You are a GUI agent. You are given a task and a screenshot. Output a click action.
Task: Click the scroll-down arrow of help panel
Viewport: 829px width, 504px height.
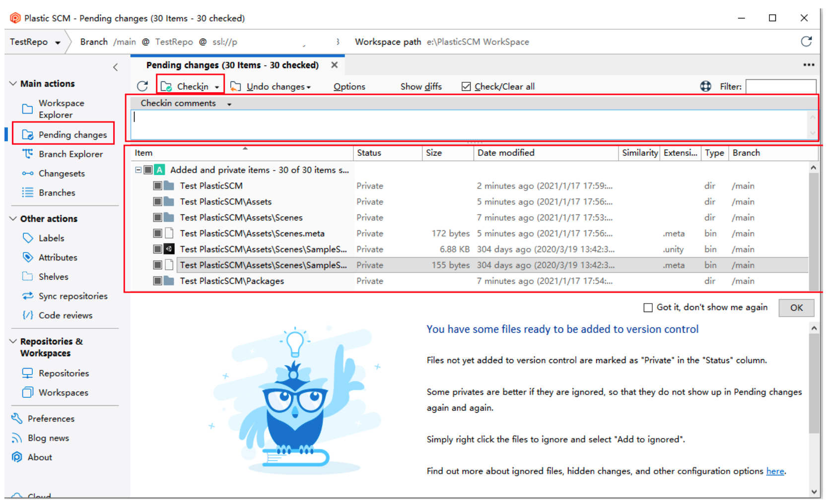814,492
